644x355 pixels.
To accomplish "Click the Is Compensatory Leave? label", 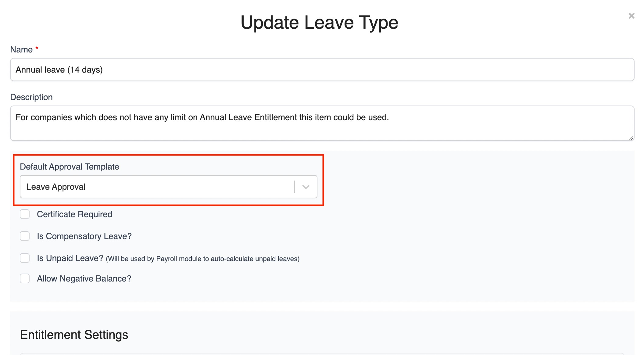I will coord(84,236).
